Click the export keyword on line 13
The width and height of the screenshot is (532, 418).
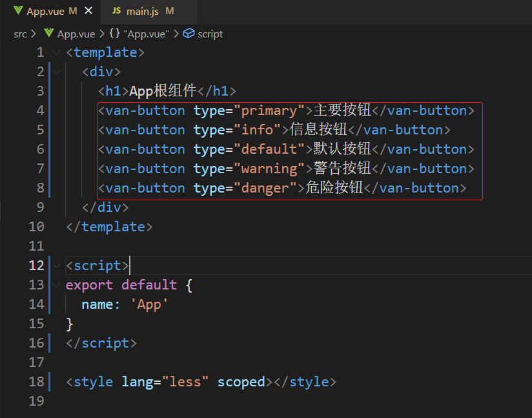coord(89,285)
